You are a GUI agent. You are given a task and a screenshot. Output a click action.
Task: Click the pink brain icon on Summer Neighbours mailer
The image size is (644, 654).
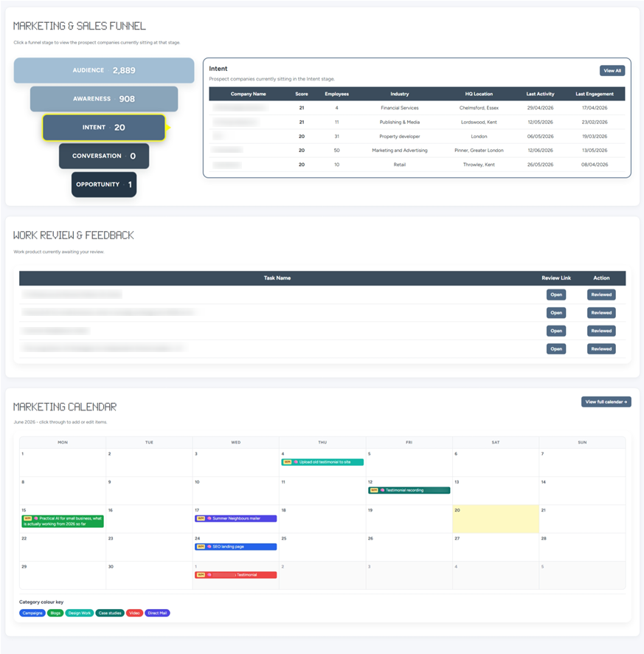click(x=210, y=518)
